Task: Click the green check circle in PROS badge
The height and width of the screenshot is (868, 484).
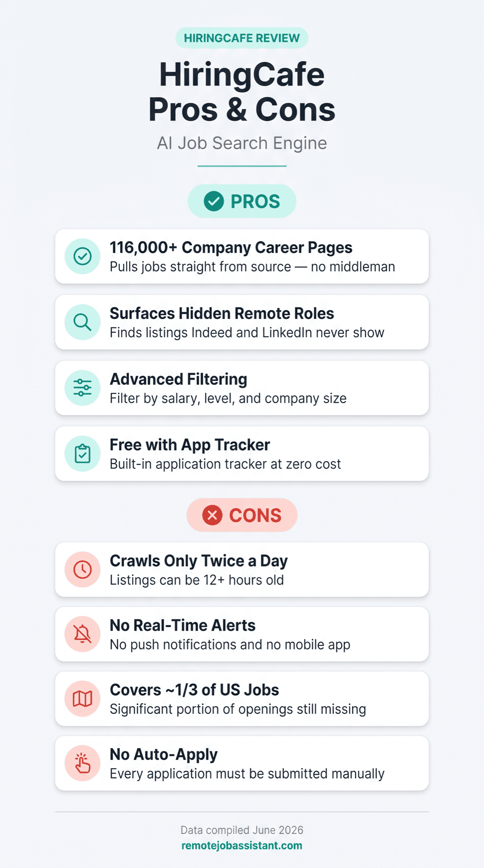Action: click(214, 201)
